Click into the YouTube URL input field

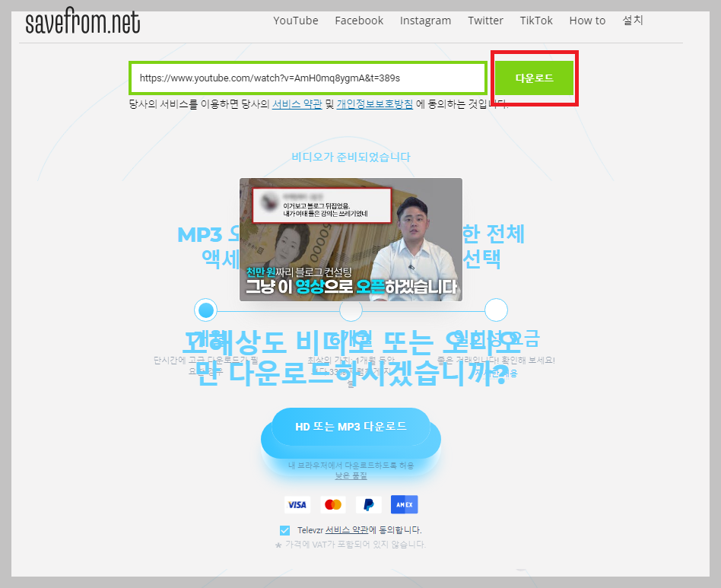point(307,78)
